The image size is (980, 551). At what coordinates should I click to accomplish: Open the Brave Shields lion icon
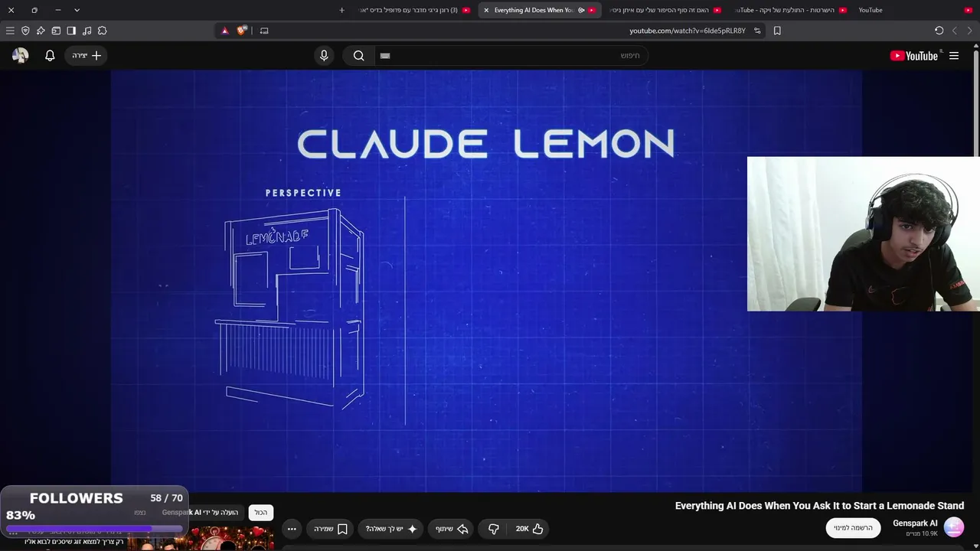coord(242,31)
